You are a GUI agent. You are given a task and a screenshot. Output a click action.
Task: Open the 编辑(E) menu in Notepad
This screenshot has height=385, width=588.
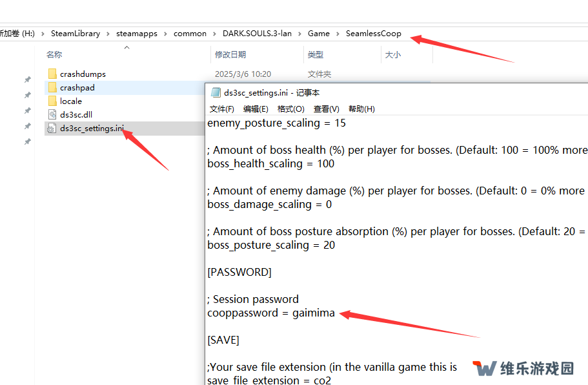[256, 109]
